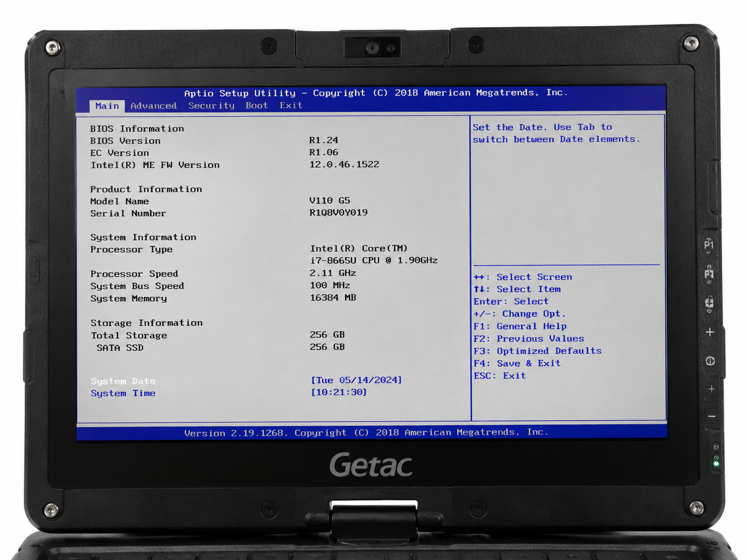
Task: Click the Storage Information heading
Action: point(147,323)
